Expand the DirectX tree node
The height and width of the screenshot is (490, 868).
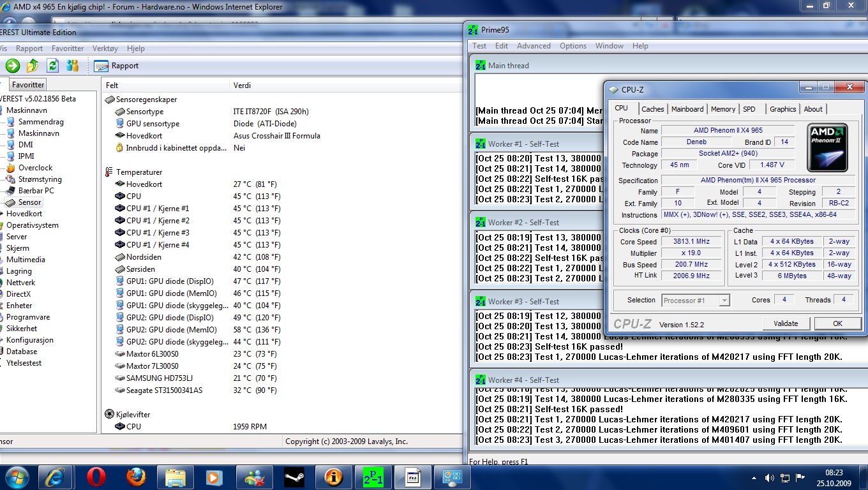coord(19,294)
